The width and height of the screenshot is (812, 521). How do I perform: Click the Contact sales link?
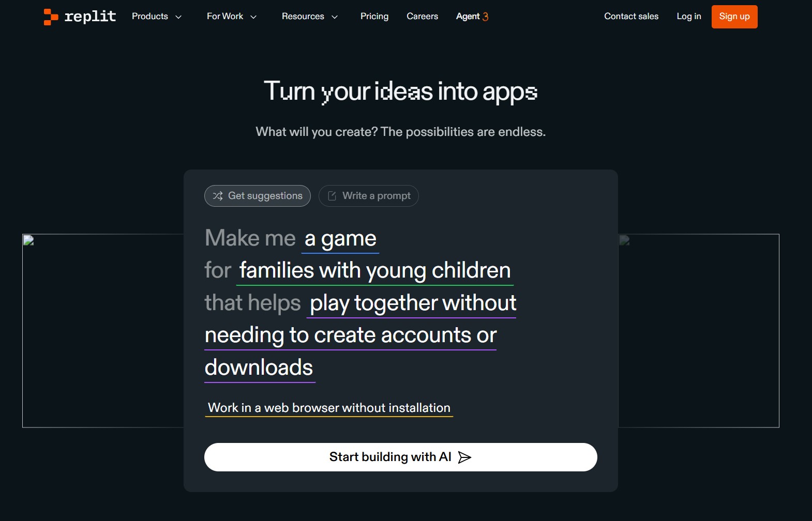tap(631, 17)
